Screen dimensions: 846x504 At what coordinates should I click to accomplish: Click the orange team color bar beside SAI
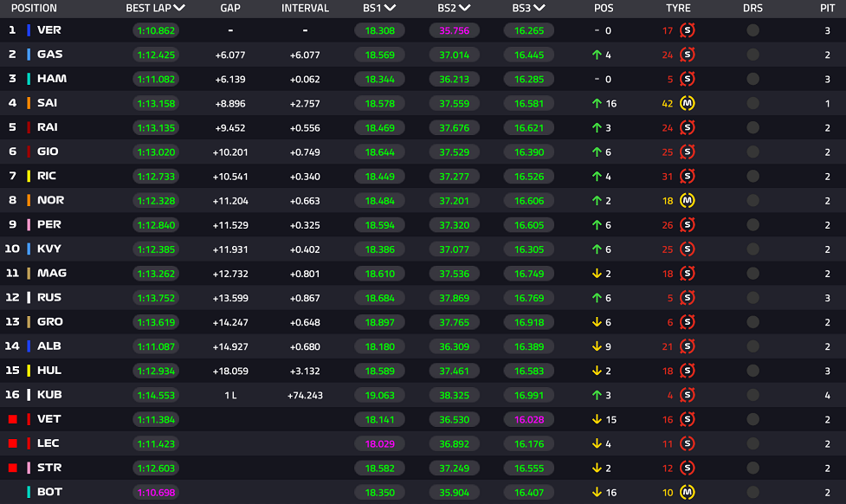(29, 103)
